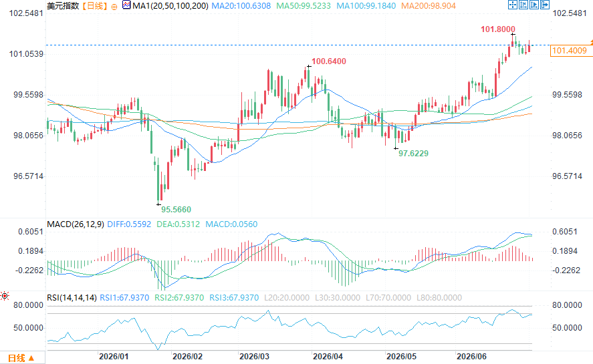The image size is (593, 364).
Task: Click the orange arrow at right edge
Action: point(591,41)
